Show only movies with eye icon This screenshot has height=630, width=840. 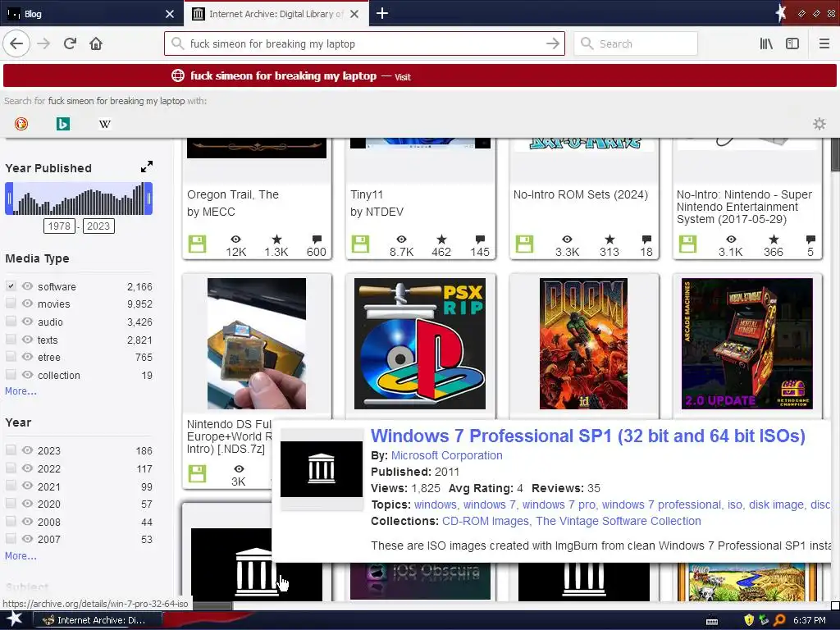27,304
